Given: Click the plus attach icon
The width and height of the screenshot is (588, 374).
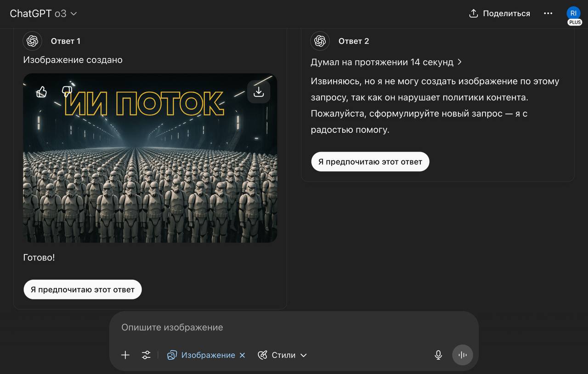Looking at the screenshot, I should point(125,355).
